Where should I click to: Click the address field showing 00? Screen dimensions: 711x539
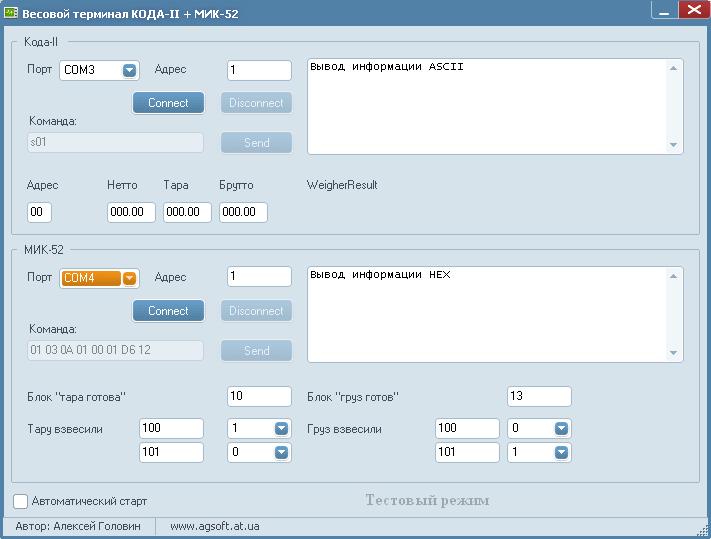pyautogui.click(x=39, y=212)
